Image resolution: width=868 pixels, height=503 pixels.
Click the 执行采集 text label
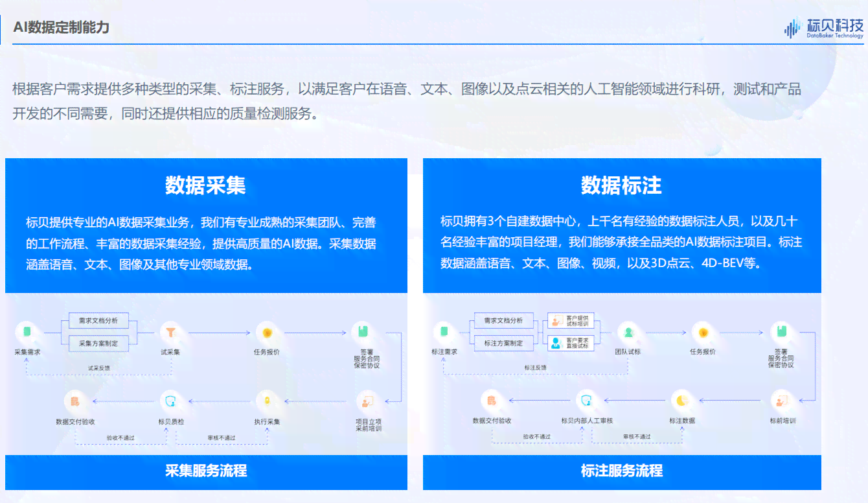click(x=267, y=422)
